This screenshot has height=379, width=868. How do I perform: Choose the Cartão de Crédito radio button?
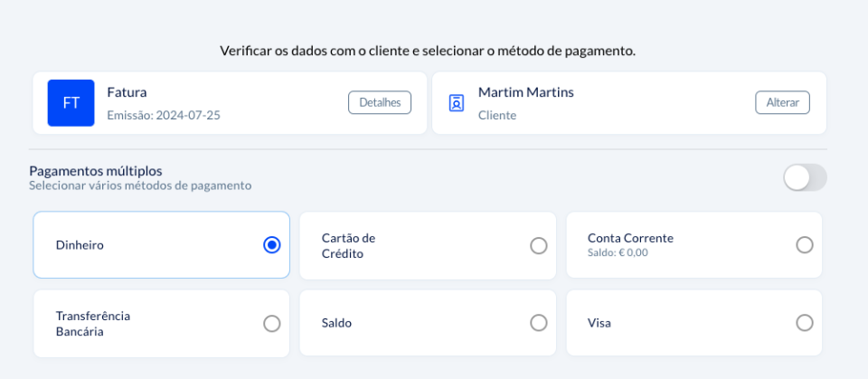pyautogui.click(x=539, y=245)
